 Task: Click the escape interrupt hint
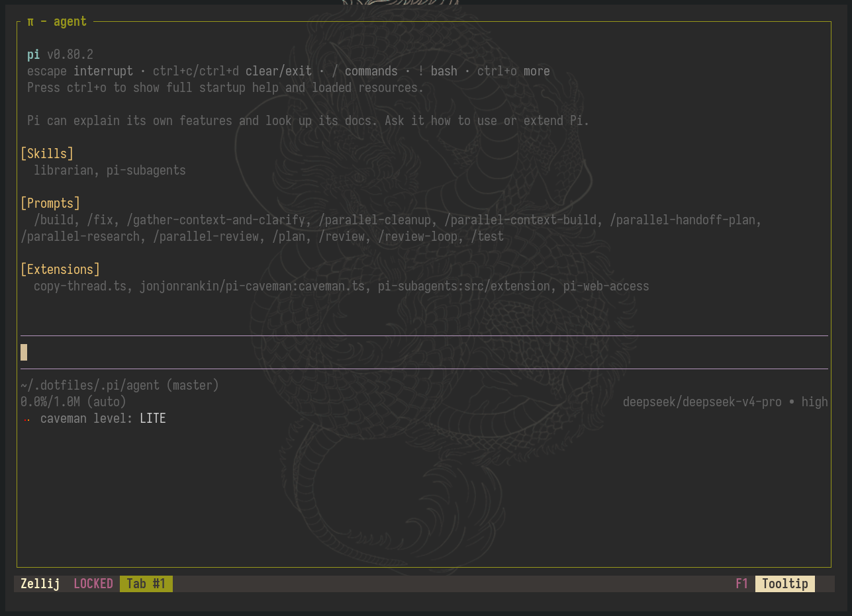pos(80,71)
